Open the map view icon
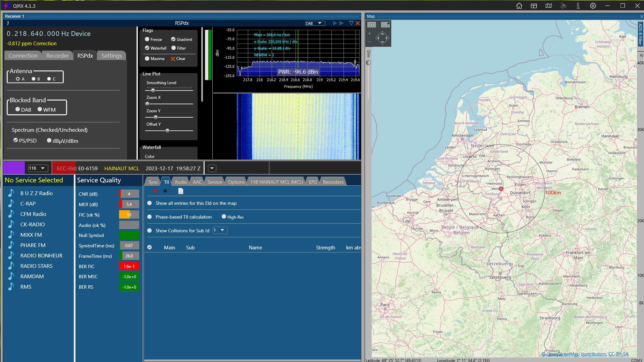Viewport: 644px width, 362px height. (549, 6)
